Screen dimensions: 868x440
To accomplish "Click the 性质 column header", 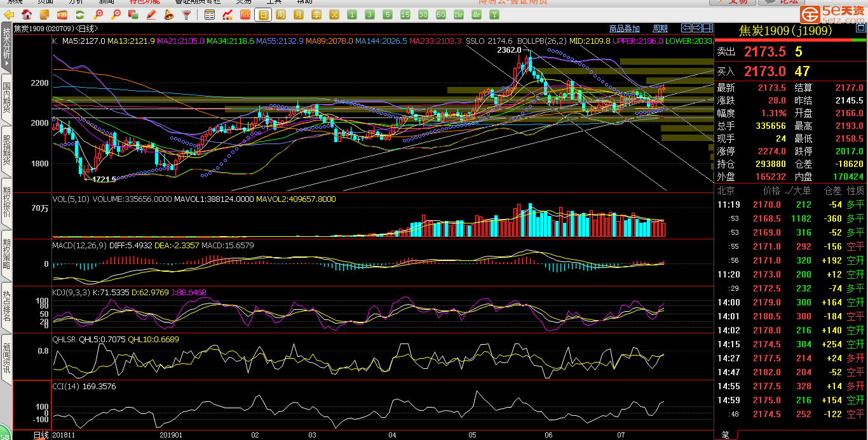I will (855, 190).
